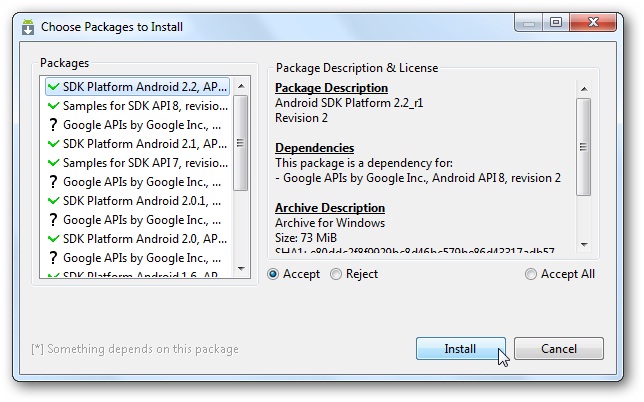Screen dimensions: 644x402
Task: Click description panel scroll up arrow
Action: click(x=584, y=89)
